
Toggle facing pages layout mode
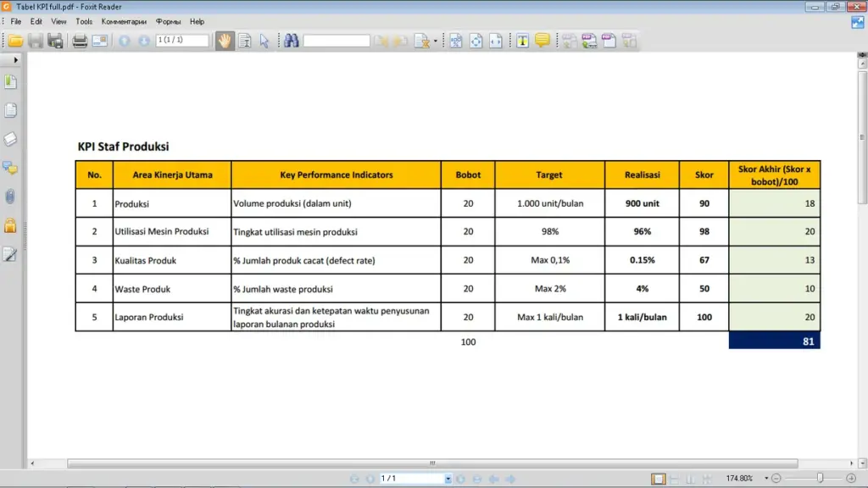click(690, 479)
